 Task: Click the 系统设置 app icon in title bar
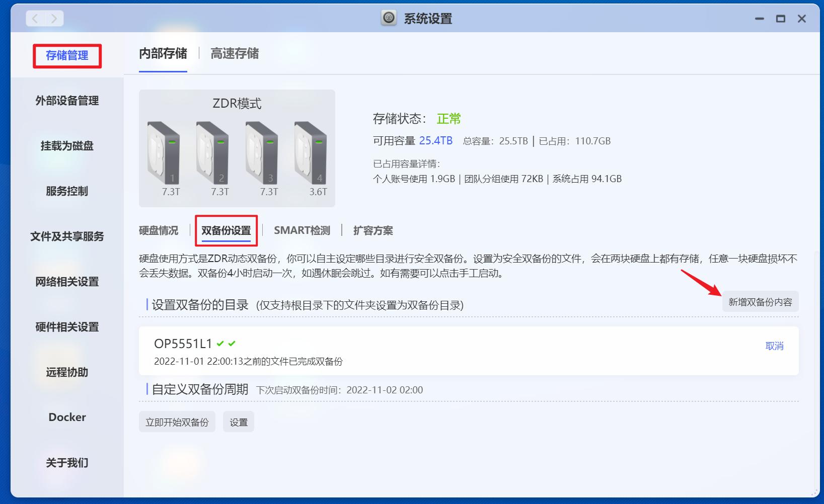pyautogui.click(x=388, y=19)
